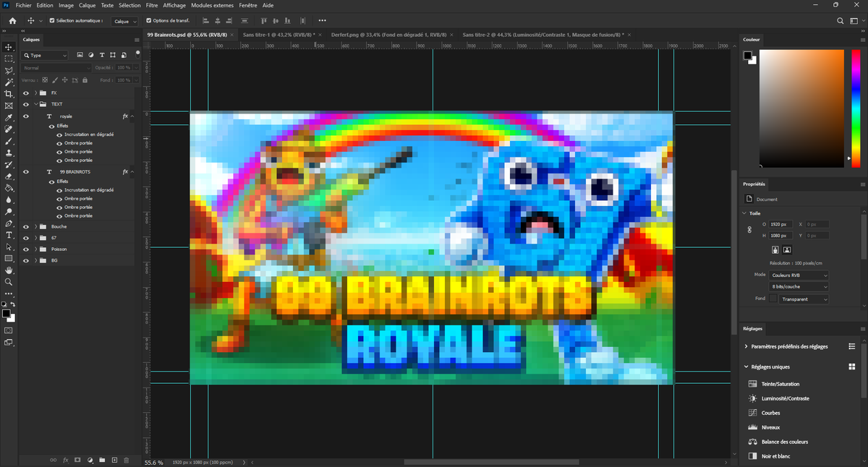868x467 pixels.
Task: Collapse the TEXT layer group
Action: coord(35,104)
